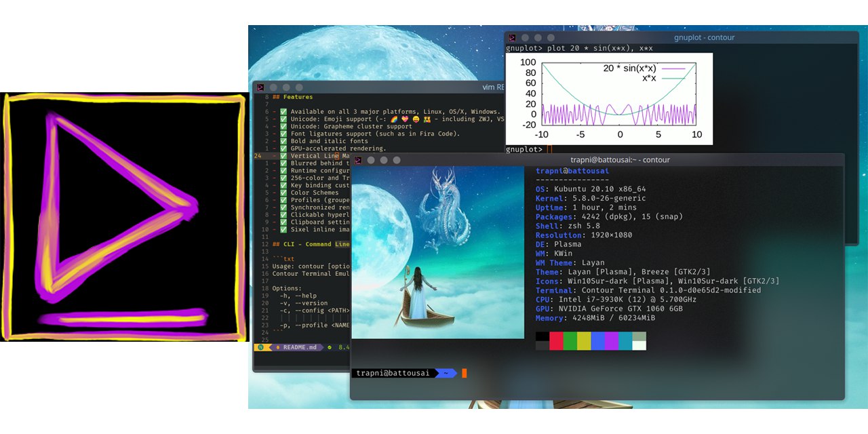Screen dimensions: 868x434
Task: Click the green N mode badge in vim status line
Action: pos(260,347)
